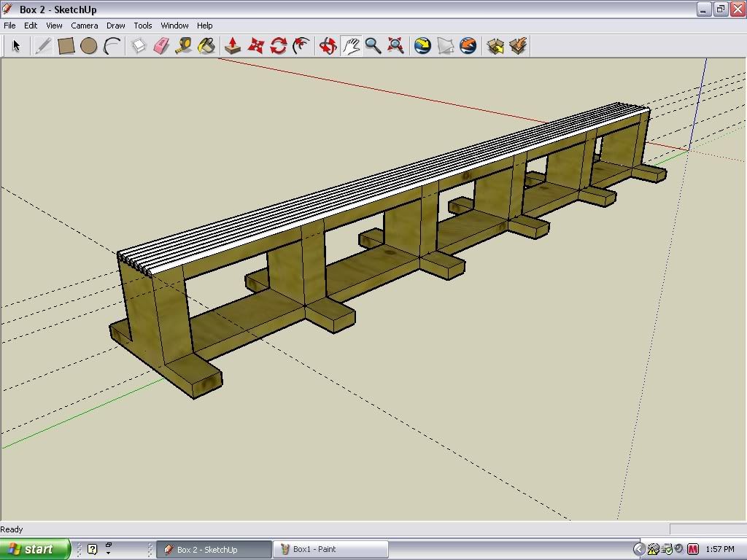Click the Make Component icon
This screenshot has height=560, width=747.
click(139, 46)
